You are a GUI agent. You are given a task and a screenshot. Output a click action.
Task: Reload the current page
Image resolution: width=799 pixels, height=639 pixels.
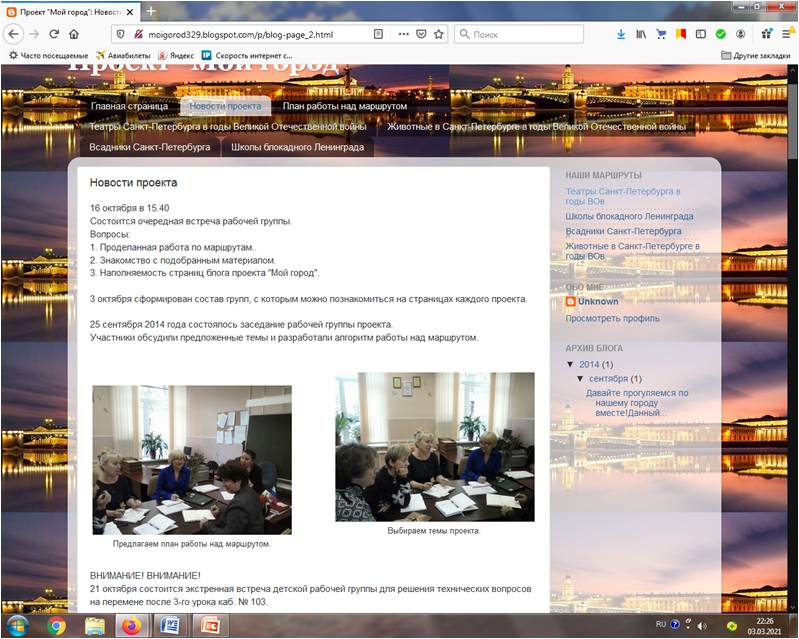pos(54,34)
